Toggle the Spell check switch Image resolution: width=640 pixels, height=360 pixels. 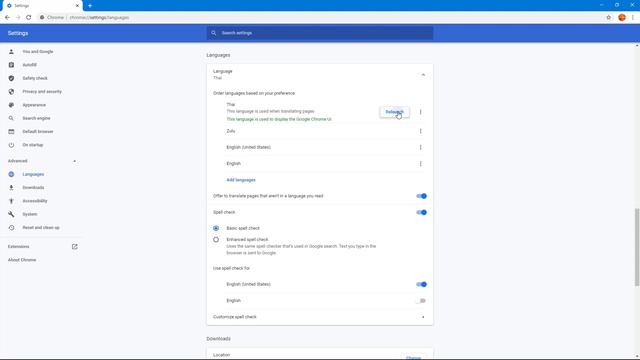click(x=421, y=213)
